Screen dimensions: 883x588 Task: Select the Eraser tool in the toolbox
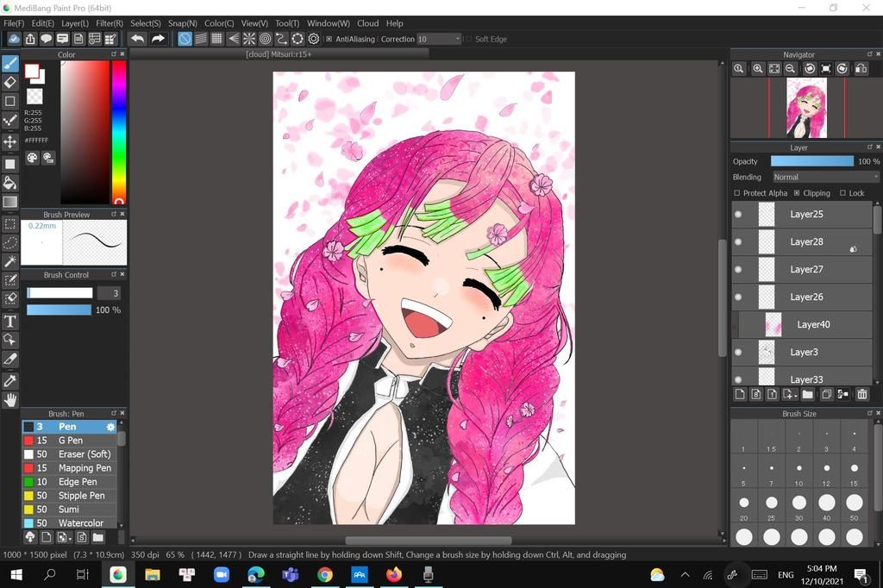pyautogui.click(x=10, y=82)
